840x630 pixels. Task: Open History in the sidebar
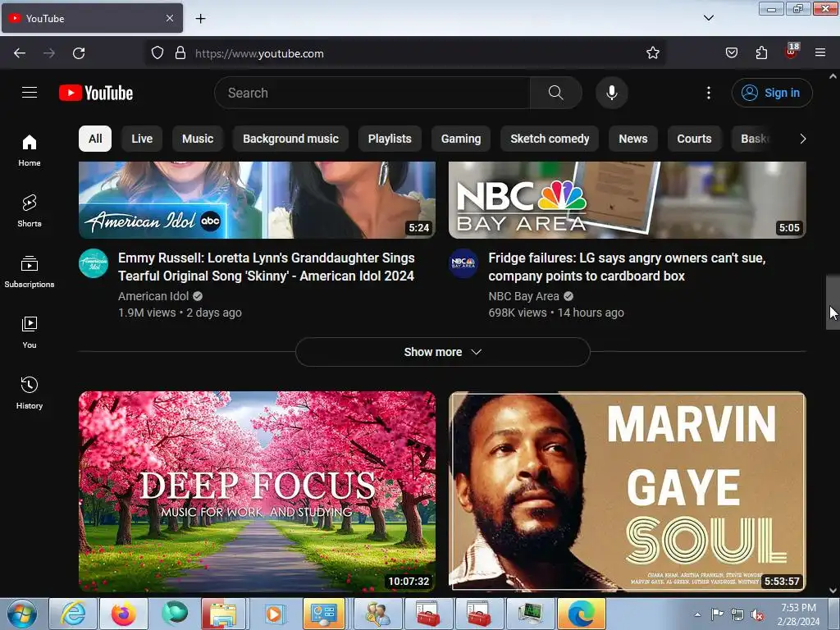[30, 393]
